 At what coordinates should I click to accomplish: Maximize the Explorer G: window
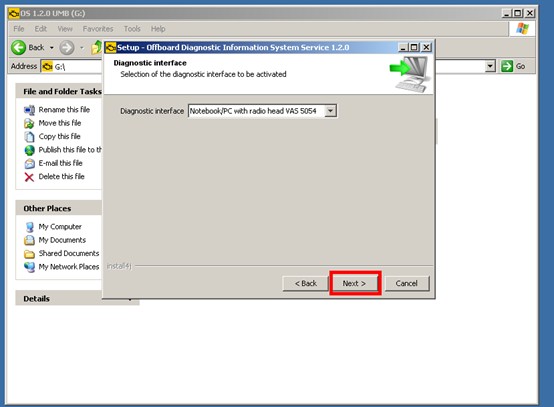pos(518,13)
